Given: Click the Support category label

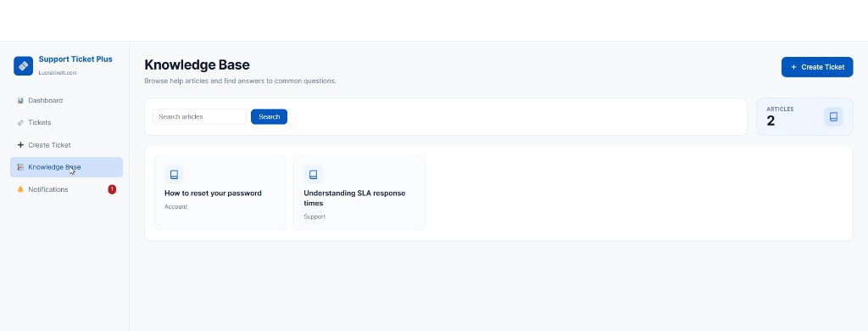Looking at the screenshot, I should [314, 216].
